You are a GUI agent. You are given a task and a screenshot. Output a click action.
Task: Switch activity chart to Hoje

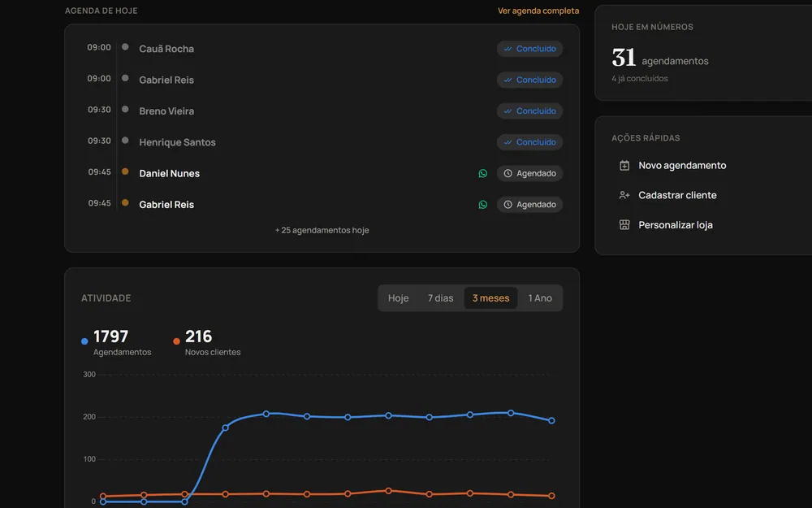(398, 298)
